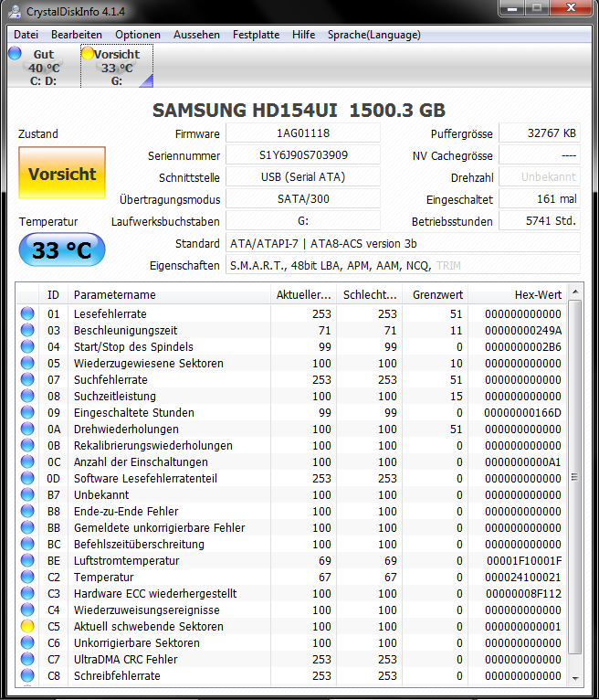Click the blue status orb for Lesefehlerrate
This screenshot has height=700, width=599.
[27, 313]
